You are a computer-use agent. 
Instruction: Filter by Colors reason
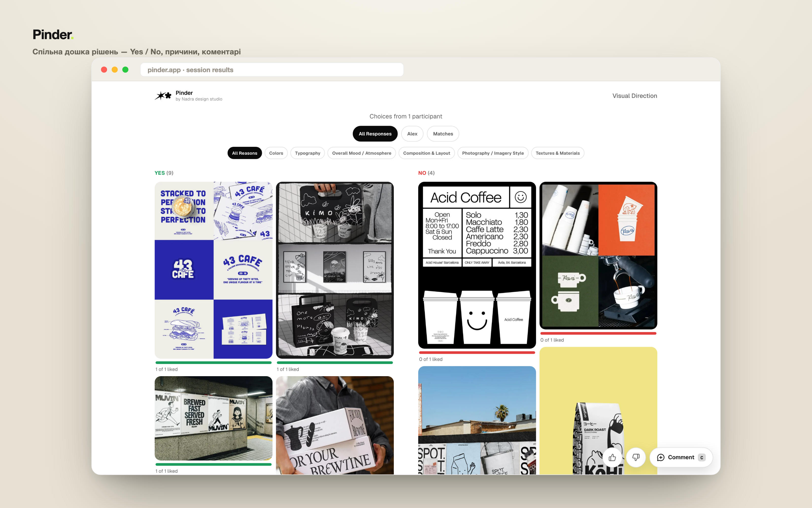coord(276,153)
